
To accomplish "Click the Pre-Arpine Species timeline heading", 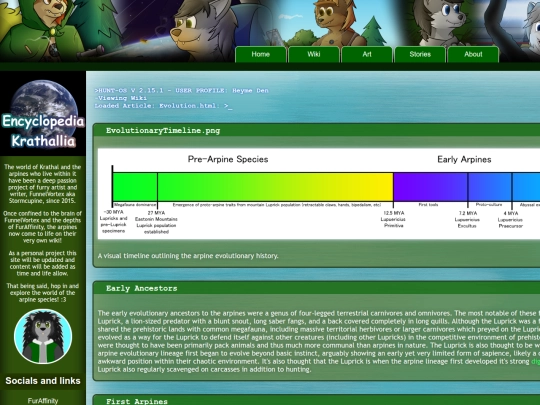I will (x=228, y=159).
